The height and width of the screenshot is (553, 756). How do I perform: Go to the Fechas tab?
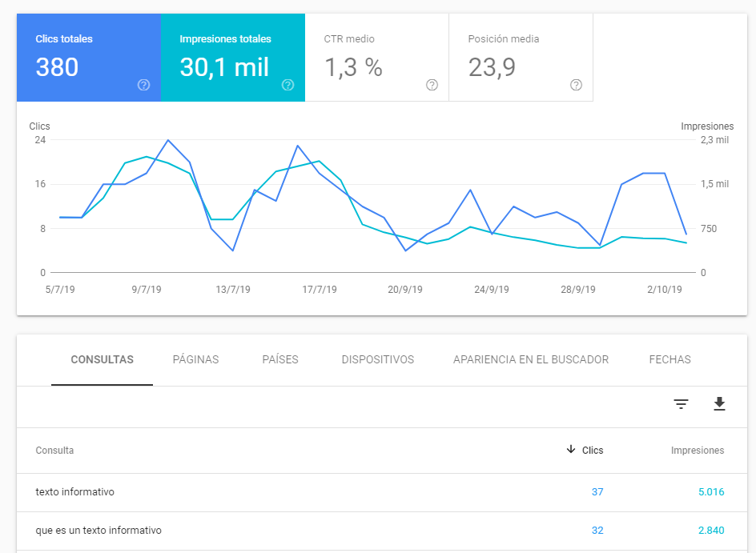pyautogui.click(x=670, y=359)
